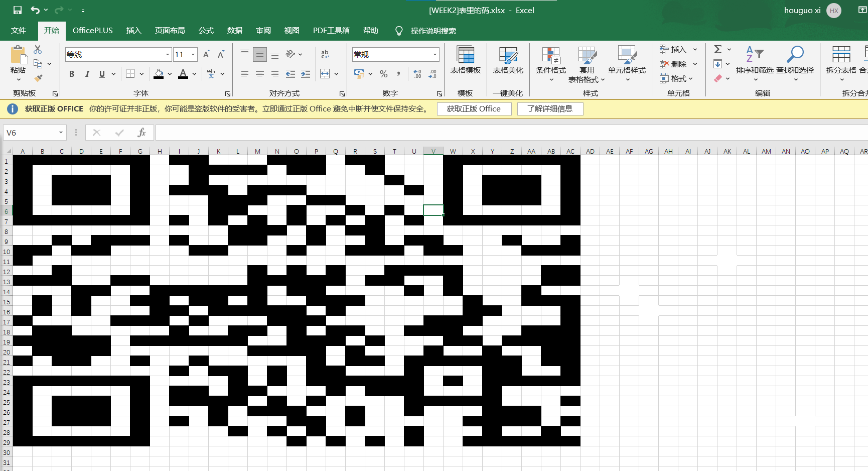Open the font name 等线 dropdown

(x=168, y=54)
